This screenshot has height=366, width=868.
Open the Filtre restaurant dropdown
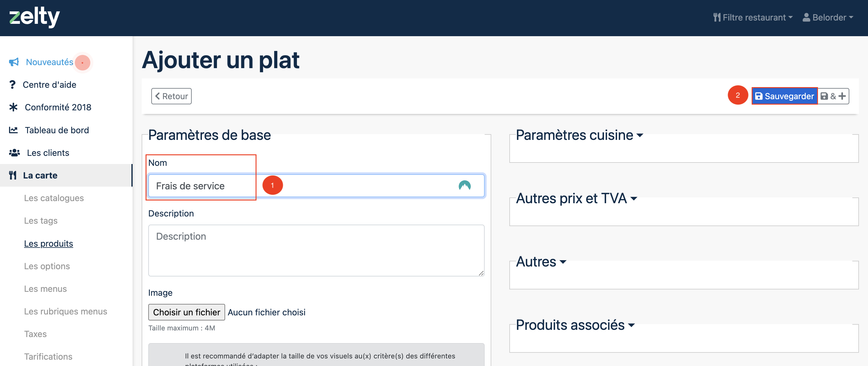coord(753,17)
